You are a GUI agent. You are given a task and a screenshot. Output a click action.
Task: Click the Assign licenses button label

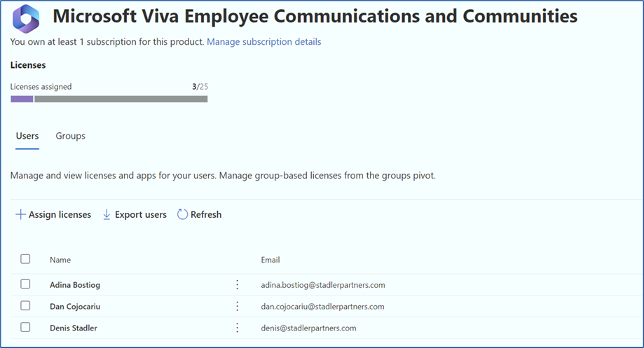click(60, 215)
